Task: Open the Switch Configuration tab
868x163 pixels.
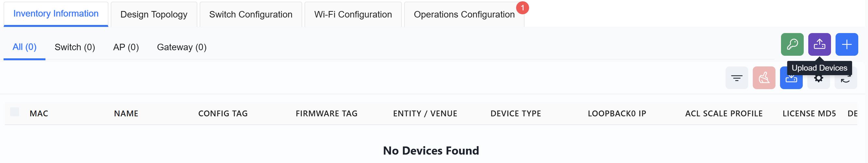Action: tap(251, 15)
